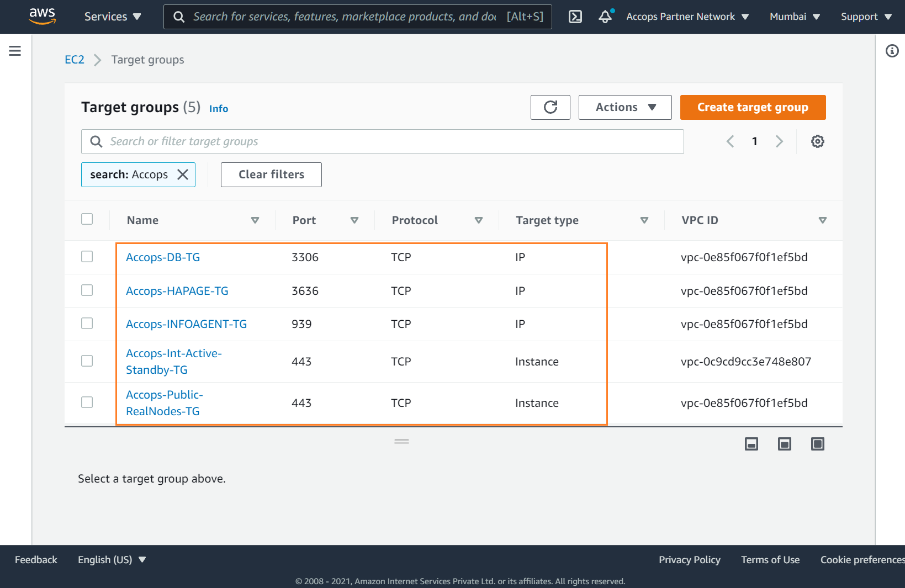Open the Accops-INFOAGENT-TG target group

click(x=186, y=324)
